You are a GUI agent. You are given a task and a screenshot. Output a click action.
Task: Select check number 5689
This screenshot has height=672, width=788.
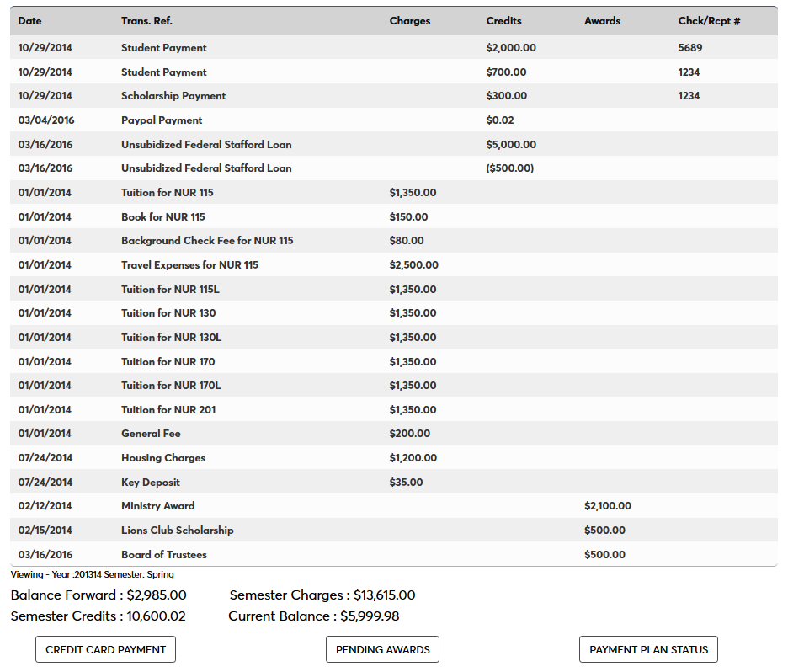point(689,48)
